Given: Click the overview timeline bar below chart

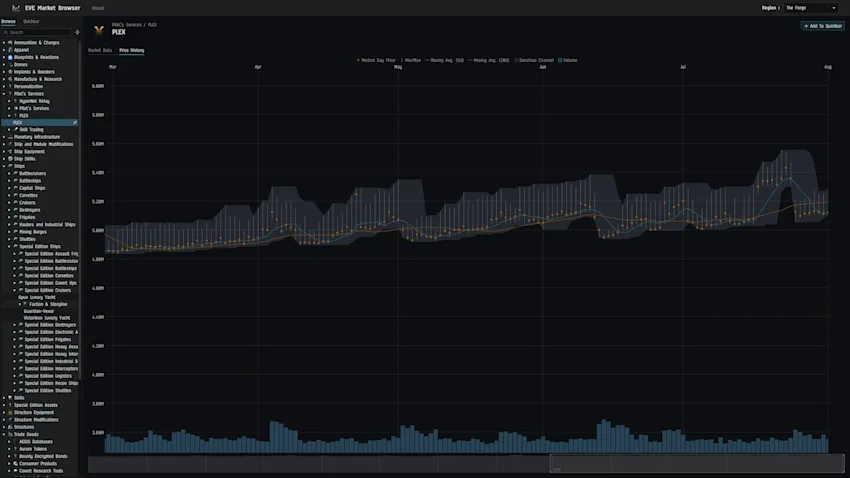Looking at the screenshot, I should [x=466, y=464].
